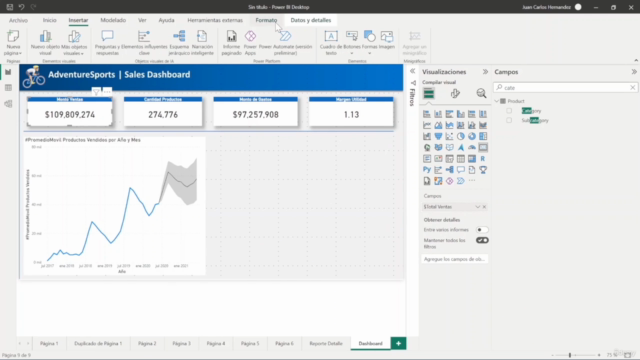Insert Narración inteligente from ribbon
Image resolution: width=640 pixels, height=360 pixels.
202,43
